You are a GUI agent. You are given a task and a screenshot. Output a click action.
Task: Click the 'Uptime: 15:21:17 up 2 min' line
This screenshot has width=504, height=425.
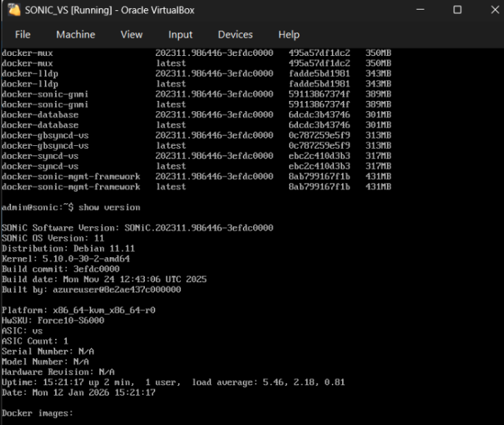coord(173,382)
